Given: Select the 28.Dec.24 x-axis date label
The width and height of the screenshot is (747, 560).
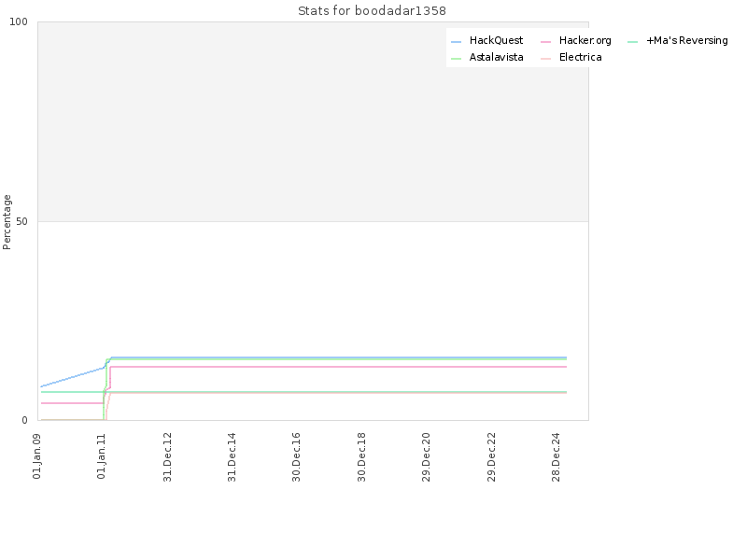Looking at the screenshot, I should [556, 456].
